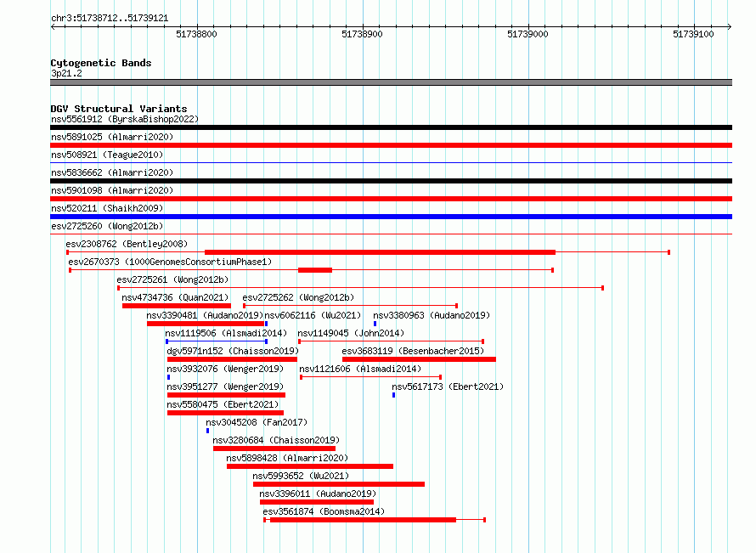This screenshot has height=553, width=756.
Task: Select the esv2725262 (Wong2012b) label
Action: (x=298, y=297)
